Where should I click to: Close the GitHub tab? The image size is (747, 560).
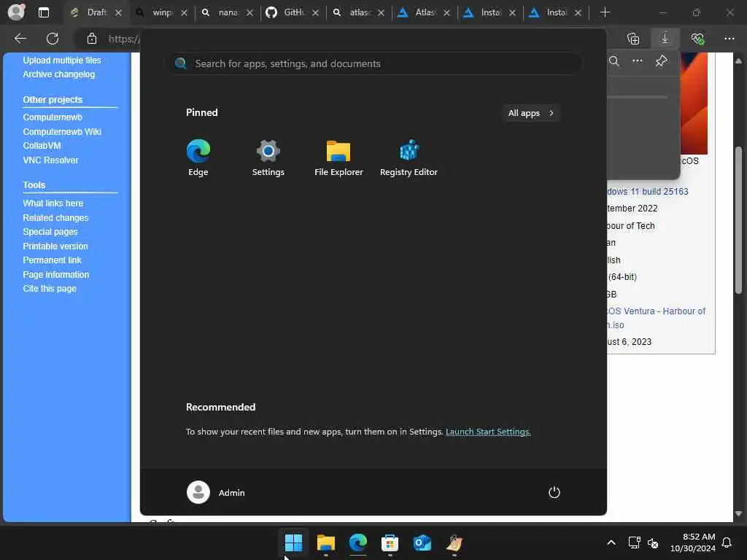315,13
